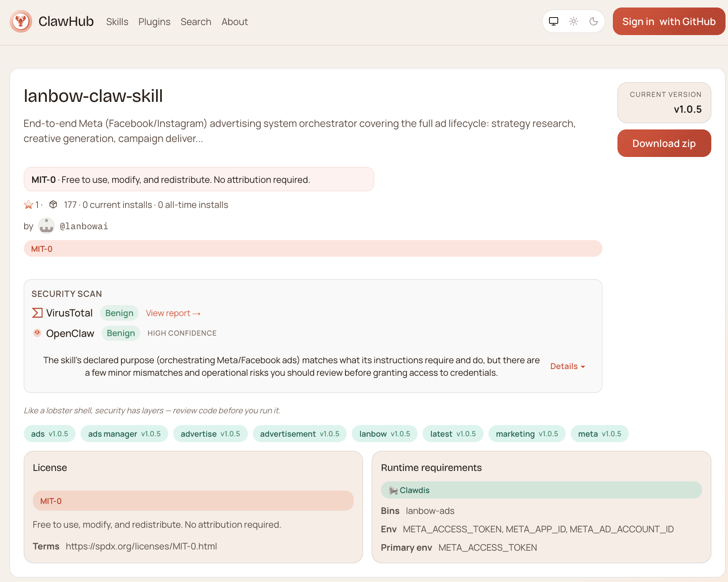Click the spdx.org MIT-0 terms URL
728x582 pixels.
click(141, 546)
